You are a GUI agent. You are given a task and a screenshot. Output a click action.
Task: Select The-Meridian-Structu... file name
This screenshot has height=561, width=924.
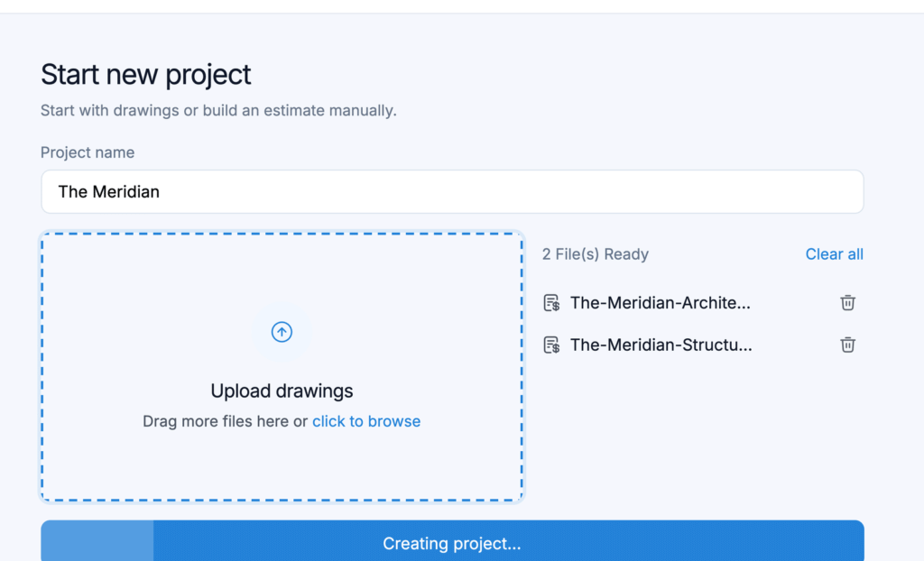point(661,345)
